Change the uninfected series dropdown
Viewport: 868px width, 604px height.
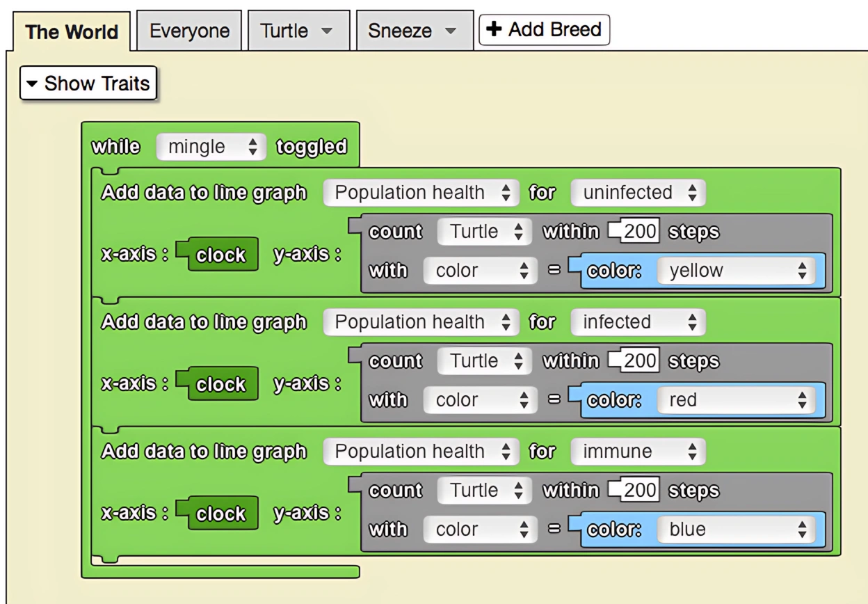(637, 193)
